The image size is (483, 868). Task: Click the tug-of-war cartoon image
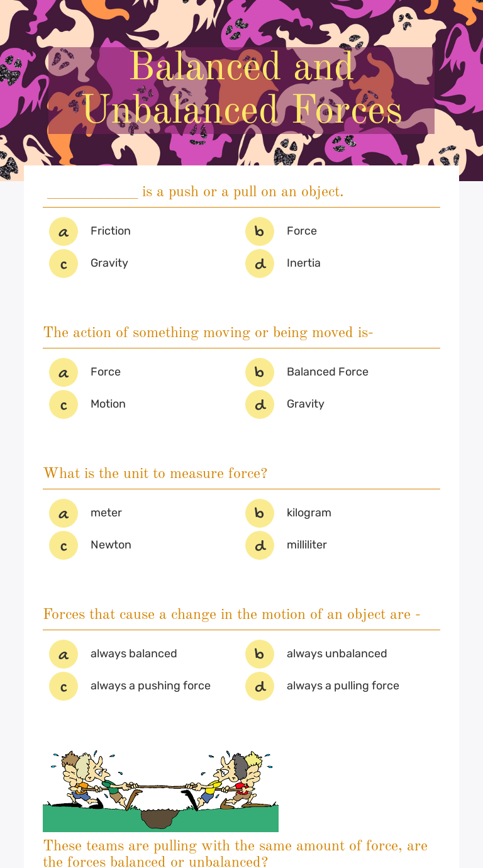(160, 790)
